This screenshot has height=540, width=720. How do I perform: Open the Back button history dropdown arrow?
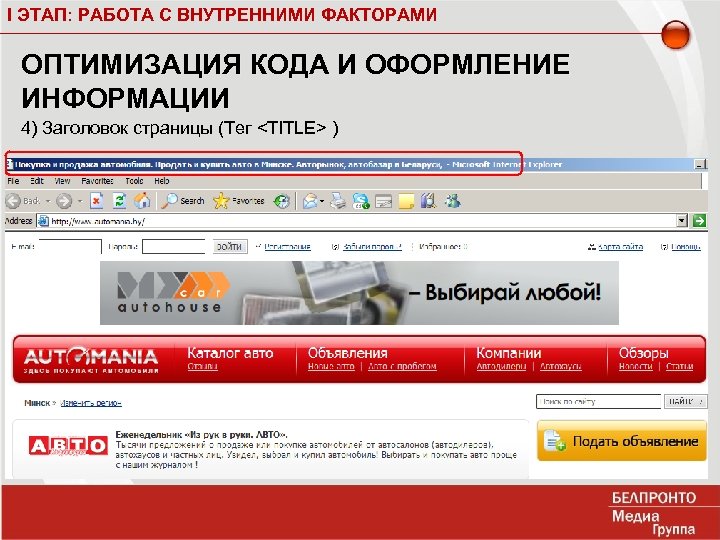click(x=47, y=201)
